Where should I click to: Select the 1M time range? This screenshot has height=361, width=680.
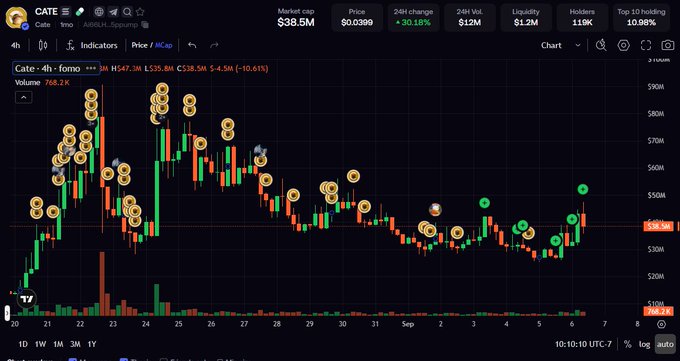[58, 344]
